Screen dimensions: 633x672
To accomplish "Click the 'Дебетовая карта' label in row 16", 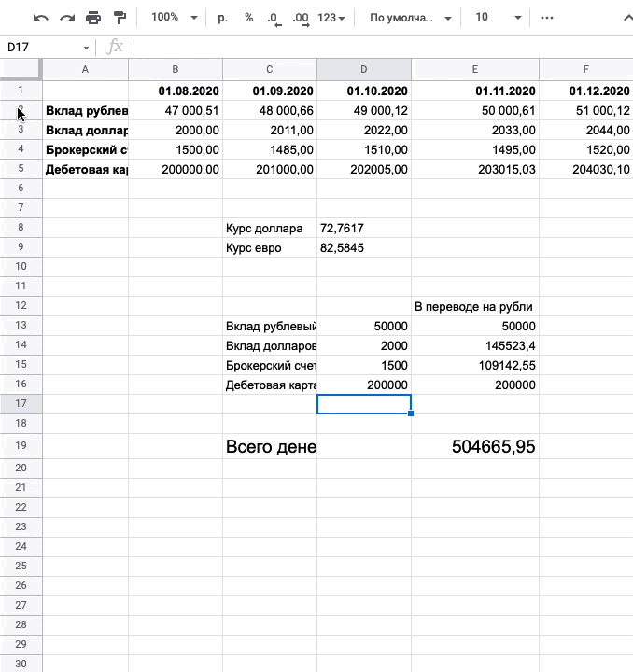I will pos(270,385).
